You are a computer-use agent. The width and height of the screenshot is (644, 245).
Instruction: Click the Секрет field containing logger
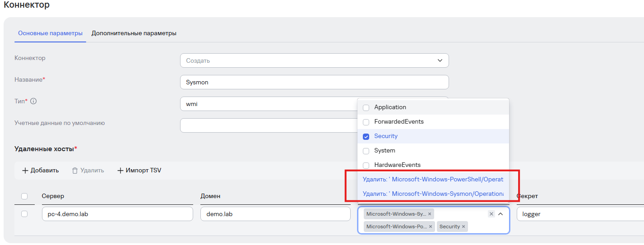coord(580,214)
